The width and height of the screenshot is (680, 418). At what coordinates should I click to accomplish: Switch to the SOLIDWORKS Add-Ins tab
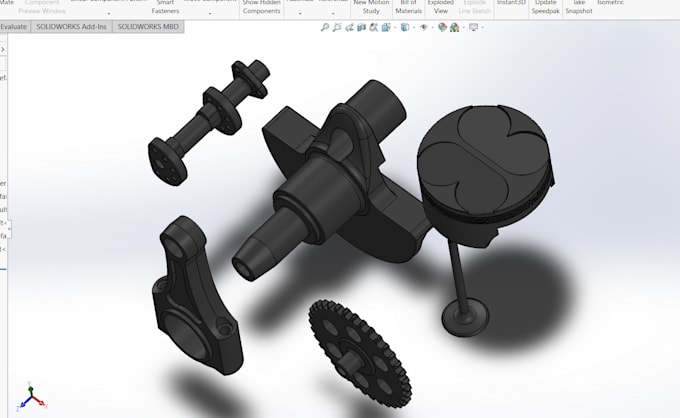pyautogui.click(x=72, y=26)
